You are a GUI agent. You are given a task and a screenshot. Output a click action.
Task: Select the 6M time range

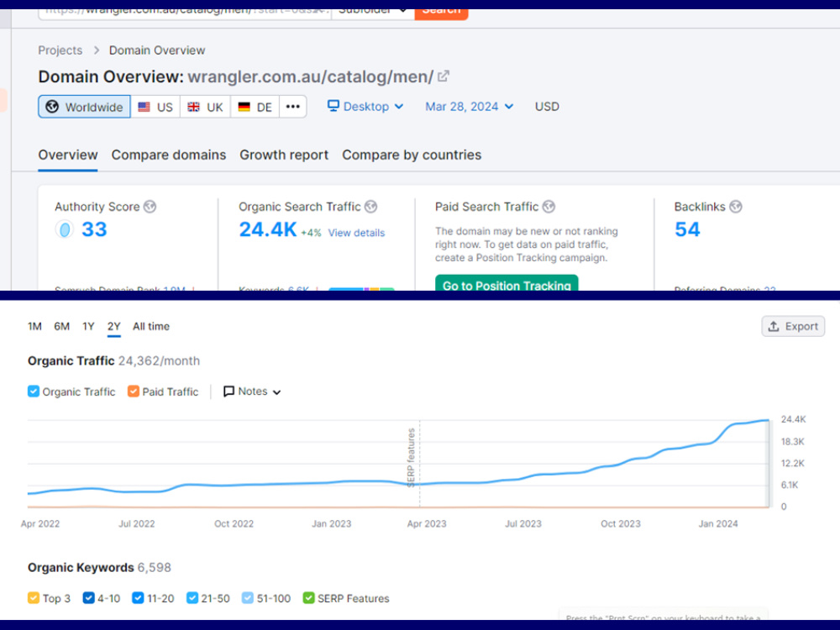(61, 326)
